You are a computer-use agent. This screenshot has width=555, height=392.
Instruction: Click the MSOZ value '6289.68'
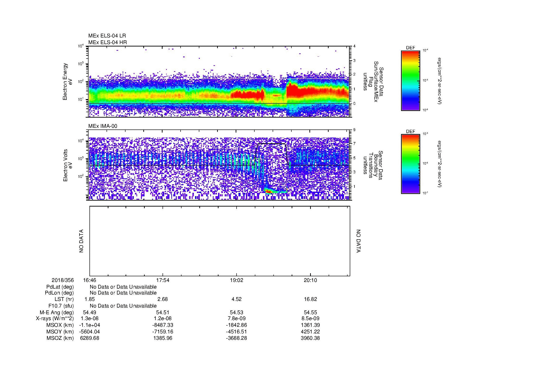89,338
